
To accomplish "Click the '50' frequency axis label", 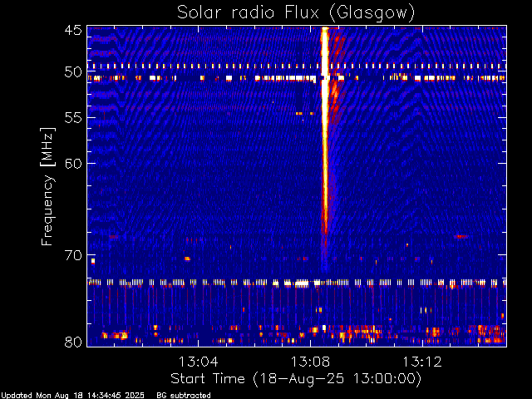I will (x=73, y=72).
